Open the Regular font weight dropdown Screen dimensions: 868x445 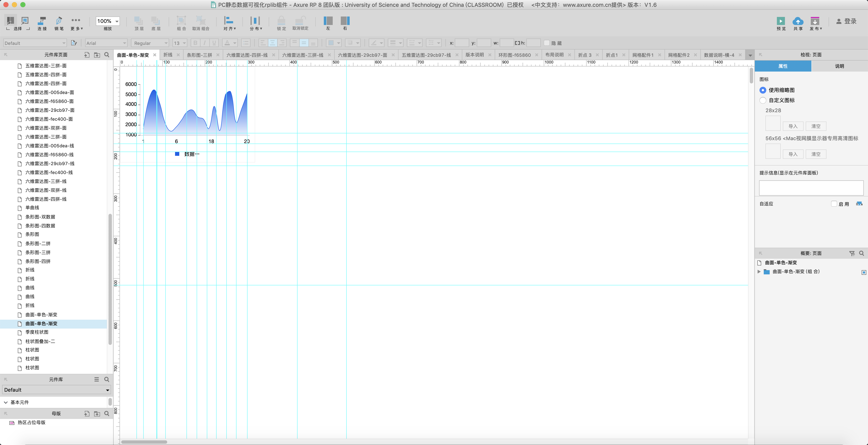click(150, 43)
